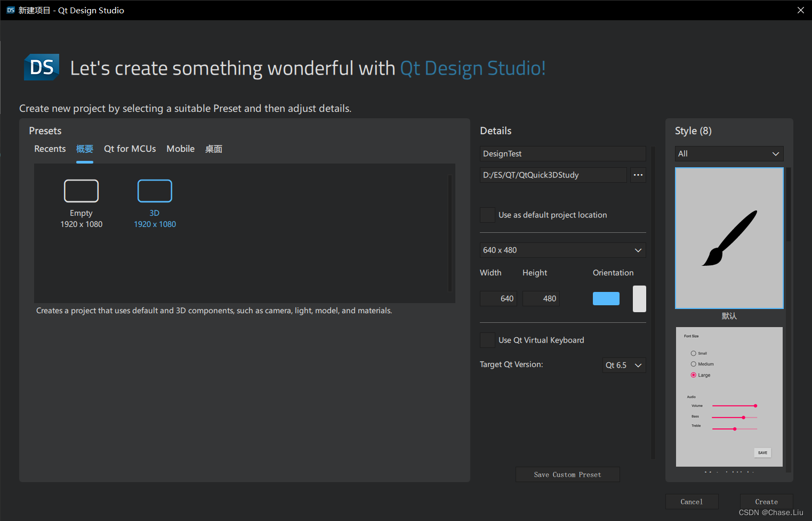Switch to the Mobile tab

181,149
